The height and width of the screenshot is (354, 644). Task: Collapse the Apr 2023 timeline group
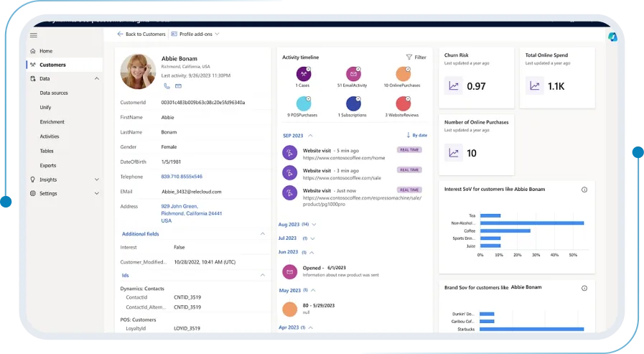[310, 327]
